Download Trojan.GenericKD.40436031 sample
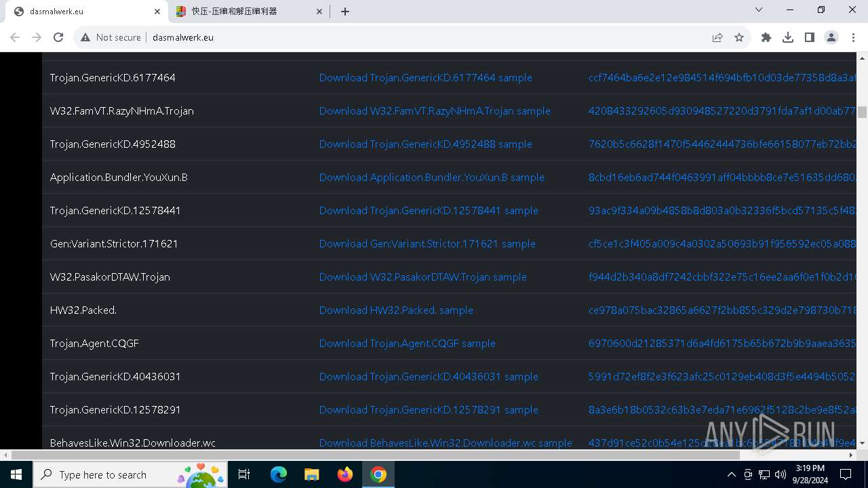Screen dimensions: 868x488 point(429,376)
